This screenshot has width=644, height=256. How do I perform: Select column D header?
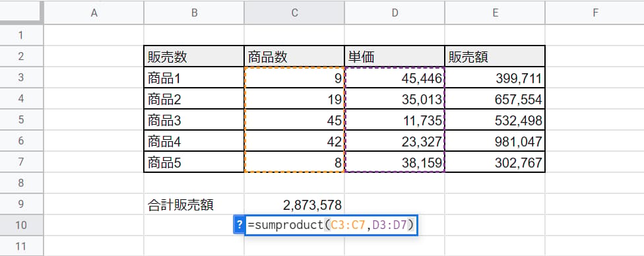point(395,13)
